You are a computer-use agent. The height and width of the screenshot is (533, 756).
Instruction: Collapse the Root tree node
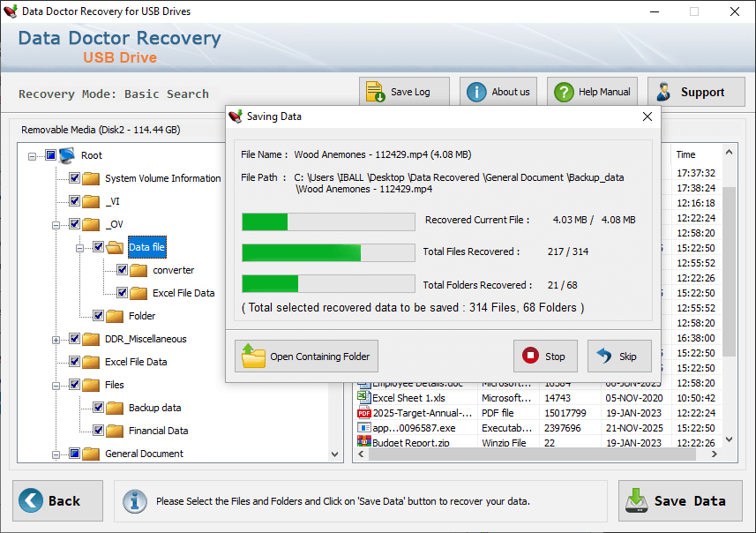[32, 156]
